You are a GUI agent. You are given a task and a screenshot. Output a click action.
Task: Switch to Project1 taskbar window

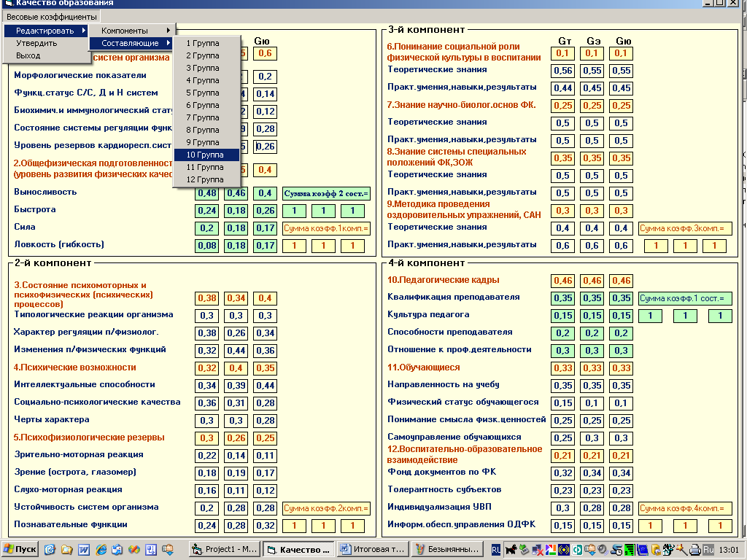pos(225,550)
